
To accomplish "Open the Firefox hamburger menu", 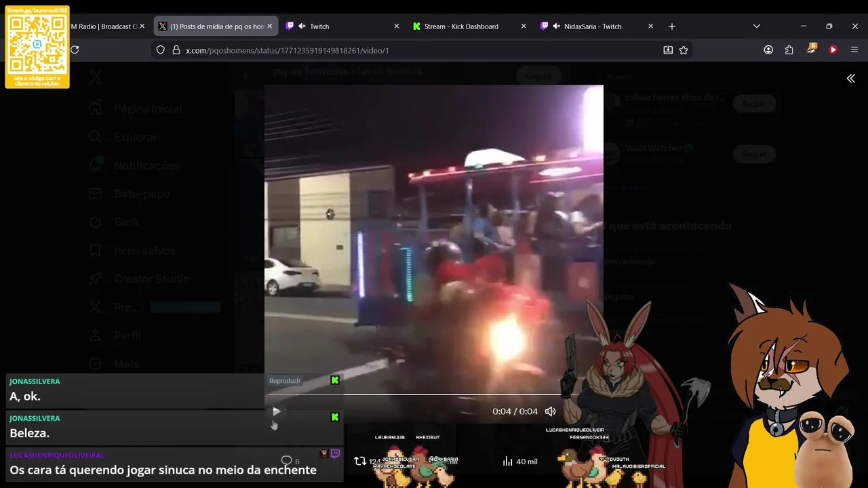I will [x=854, y=49].
